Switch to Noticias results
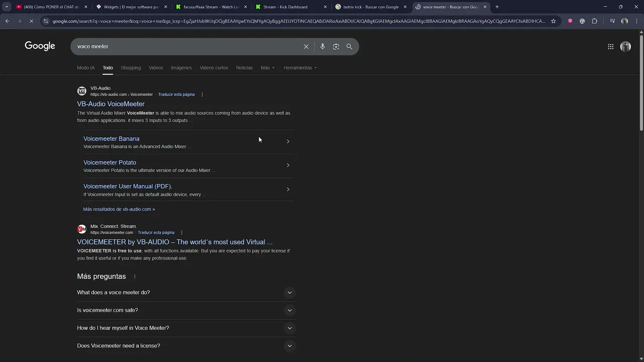The height and width of the screenshot is (362, 644). 245,67
